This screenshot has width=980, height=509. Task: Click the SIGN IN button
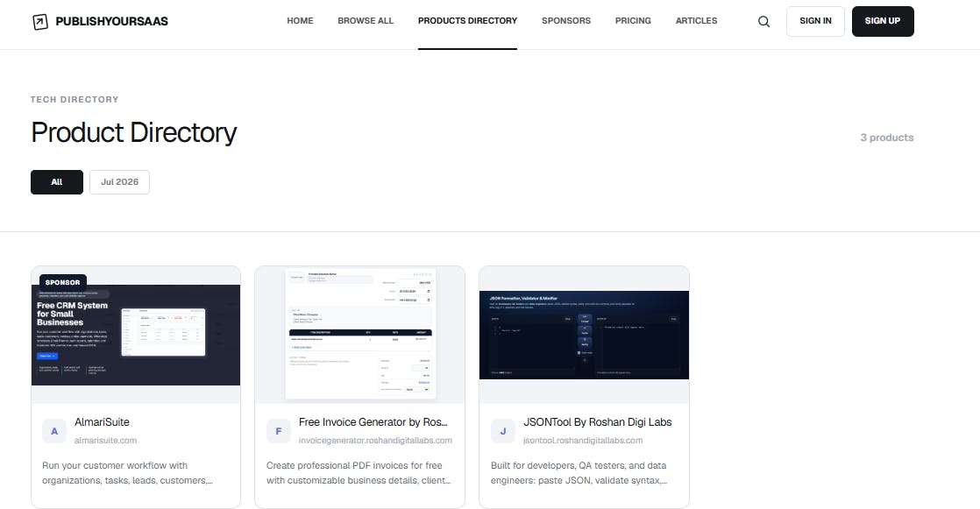(815, 21)
